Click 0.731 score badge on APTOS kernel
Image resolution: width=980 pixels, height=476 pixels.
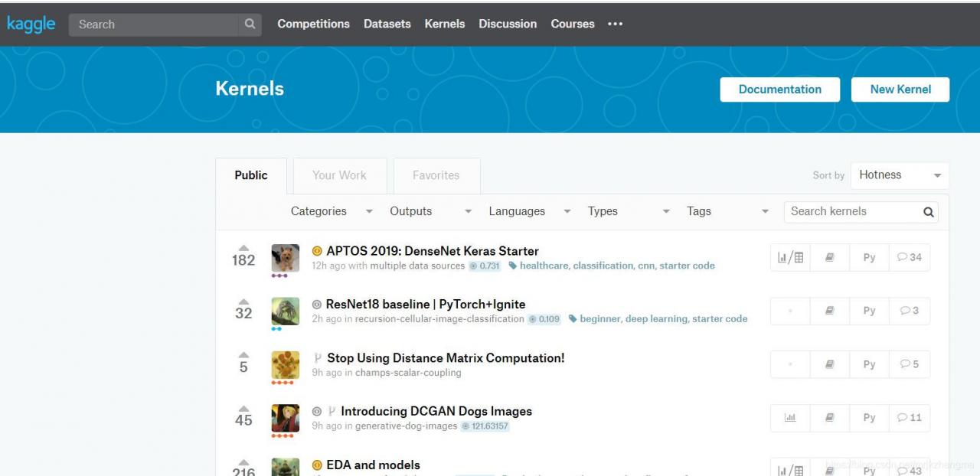point(485,266)
